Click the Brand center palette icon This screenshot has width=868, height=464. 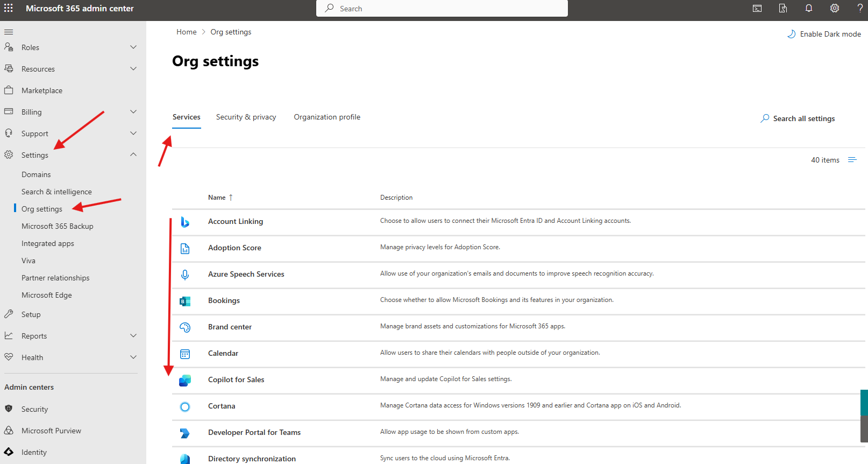[x=185, y=327]
